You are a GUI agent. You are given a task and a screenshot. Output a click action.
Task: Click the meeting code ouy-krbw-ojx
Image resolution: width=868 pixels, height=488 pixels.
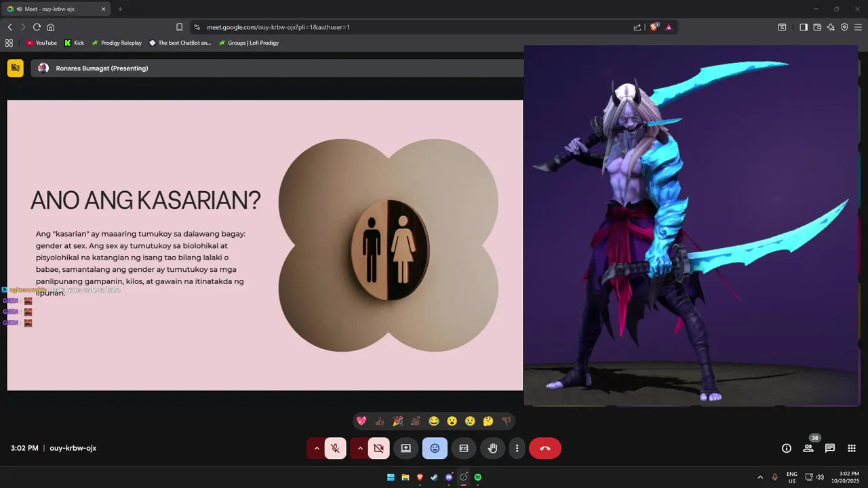[73, 448]
